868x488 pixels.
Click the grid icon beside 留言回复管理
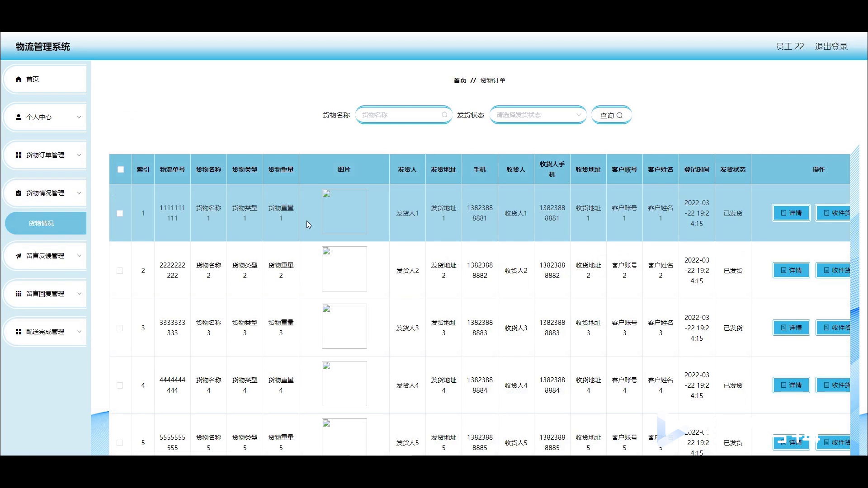19,294
